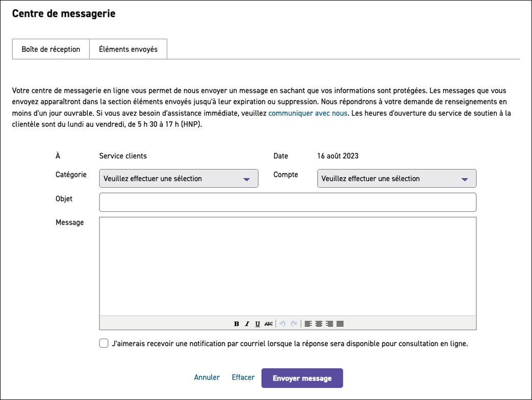Screen dimensions: 532x400
Task: Open the Catégorie dropdown
Action: [179, 179]
